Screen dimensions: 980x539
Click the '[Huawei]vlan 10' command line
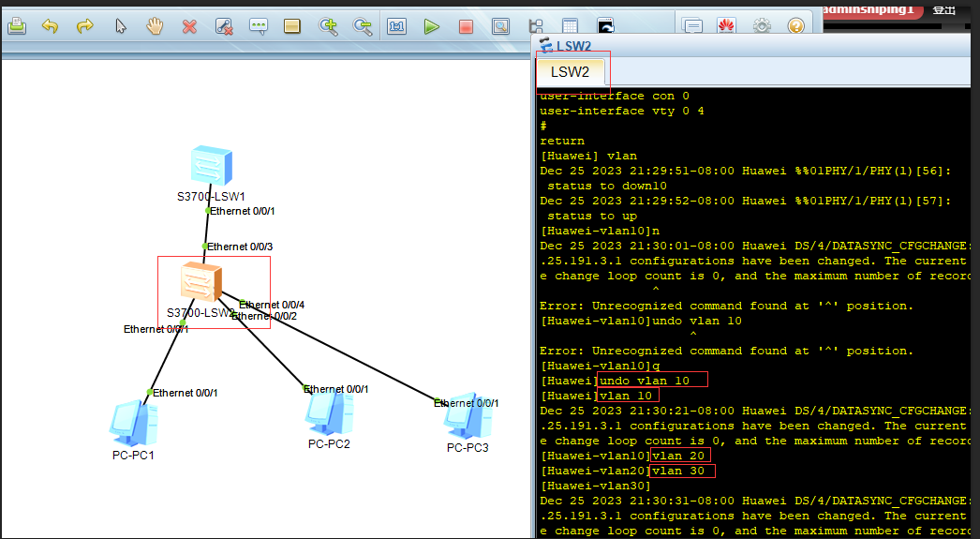[596, 396]
